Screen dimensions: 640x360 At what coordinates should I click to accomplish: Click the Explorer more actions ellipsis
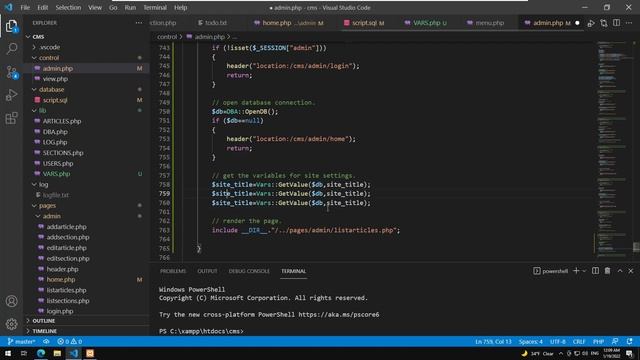139,23
